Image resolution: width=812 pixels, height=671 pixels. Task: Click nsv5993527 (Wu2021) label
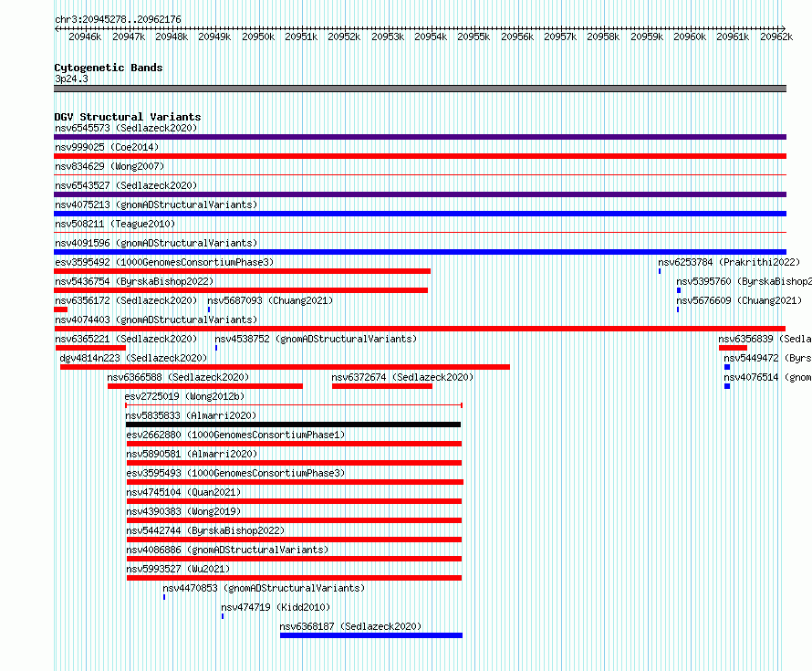178,569
